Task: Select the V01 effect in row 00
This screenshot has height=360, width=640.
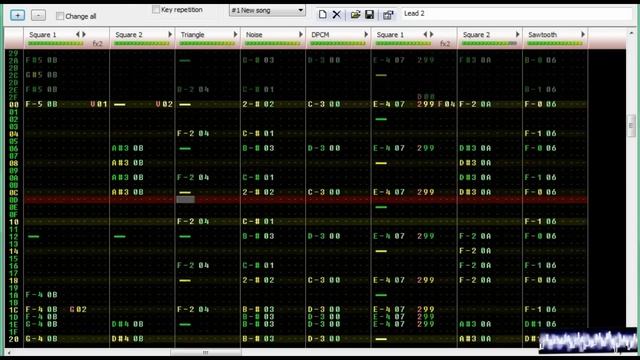Action: pos(98,104)
